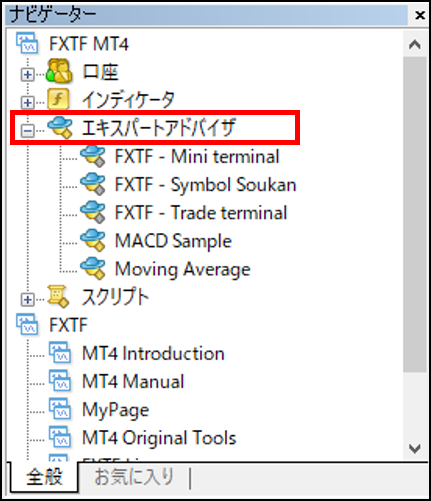Select the FXTF - Mini terminal icon
This screenshot has width=431, height=501.
point(93,156)
